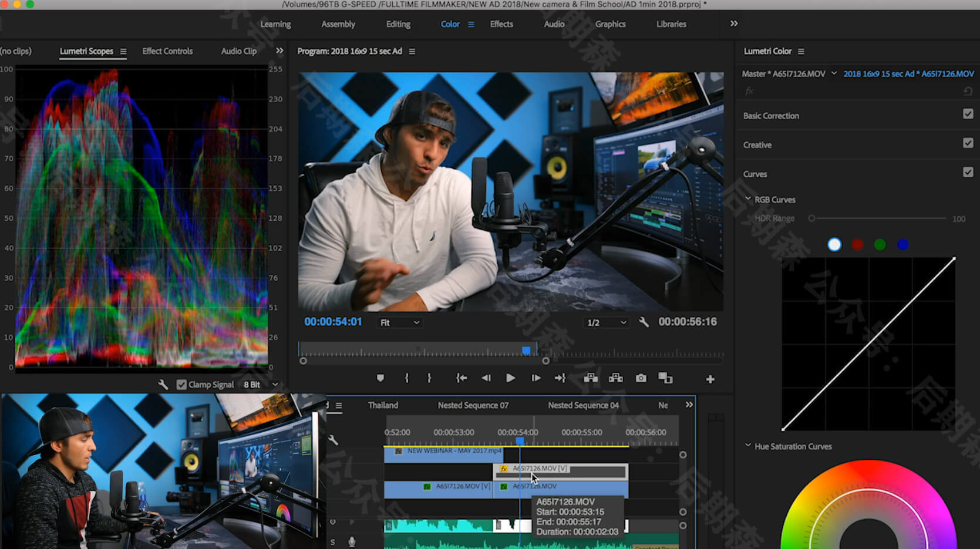This screenshot has width=980, height=549.
Task: Select the green curve channel
Action: click(x=880, y=244)
